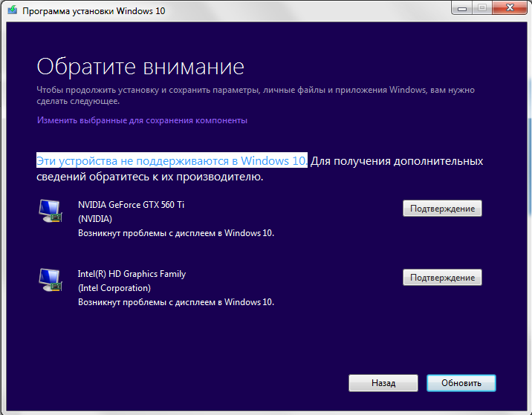Click the window title Программа установки Windows 10
Screen dimensions: 532x415
point(94,11)
